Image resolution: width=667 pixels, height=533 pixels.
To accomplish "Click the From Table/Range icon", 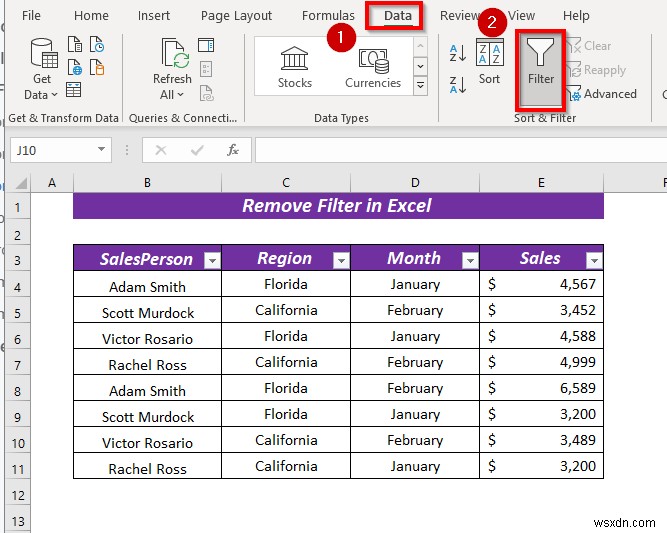I will [74, 90].
